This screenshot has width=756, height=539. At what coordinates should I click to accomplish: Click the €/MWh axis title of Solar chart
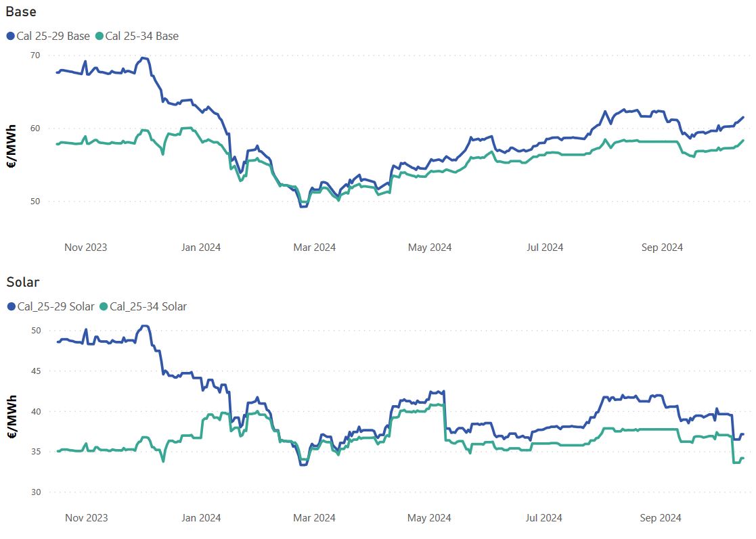(x=13, y=417)
